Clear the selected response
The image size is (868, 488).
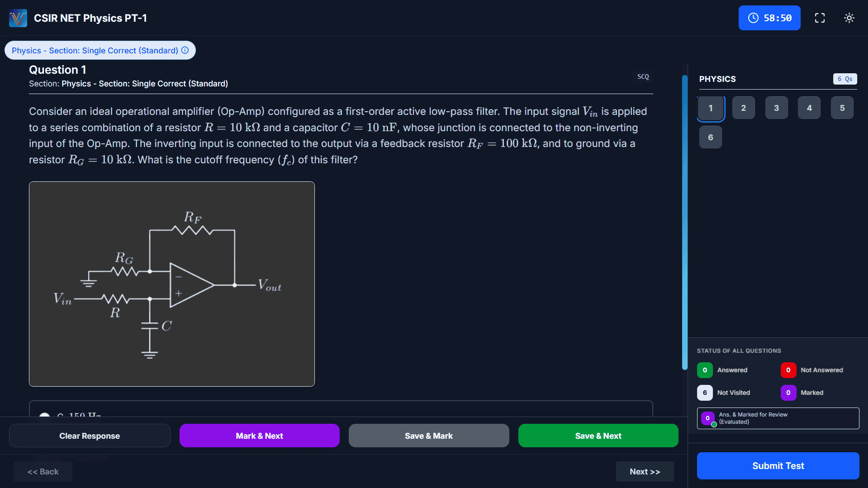pyautogui.click(x=90, y=436)
